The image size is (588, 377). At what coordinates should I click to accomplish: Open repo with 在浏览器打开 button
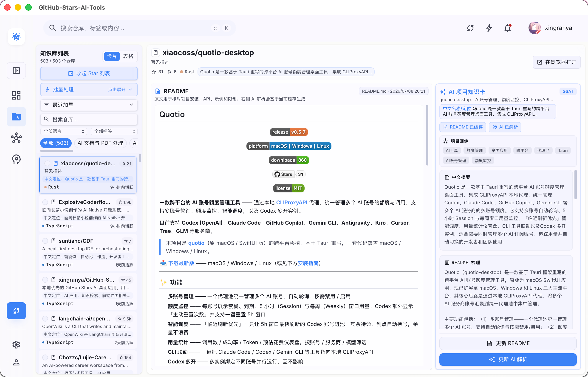557,62
